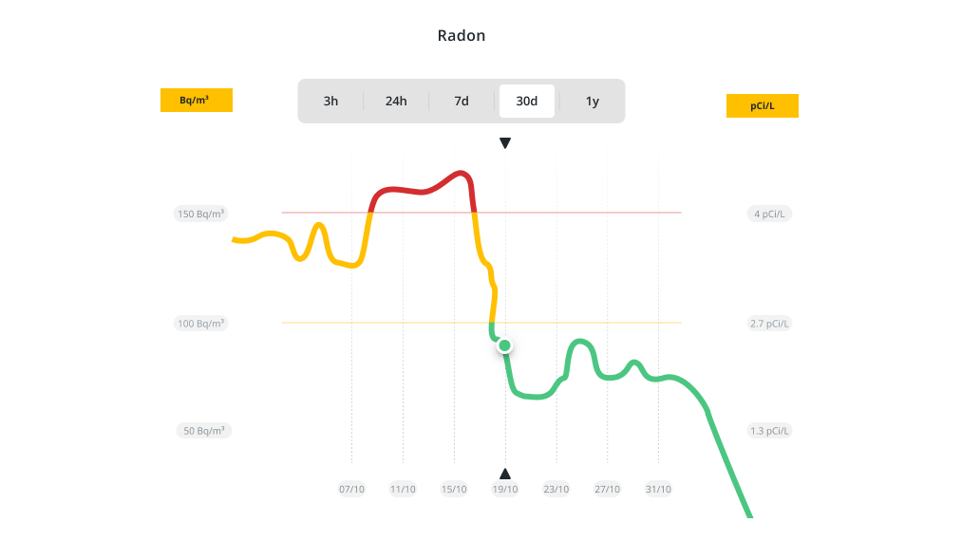Viewport: 980px width, 541px height.
Task: Click the top downward triangle marker
Action: point(505,143)
